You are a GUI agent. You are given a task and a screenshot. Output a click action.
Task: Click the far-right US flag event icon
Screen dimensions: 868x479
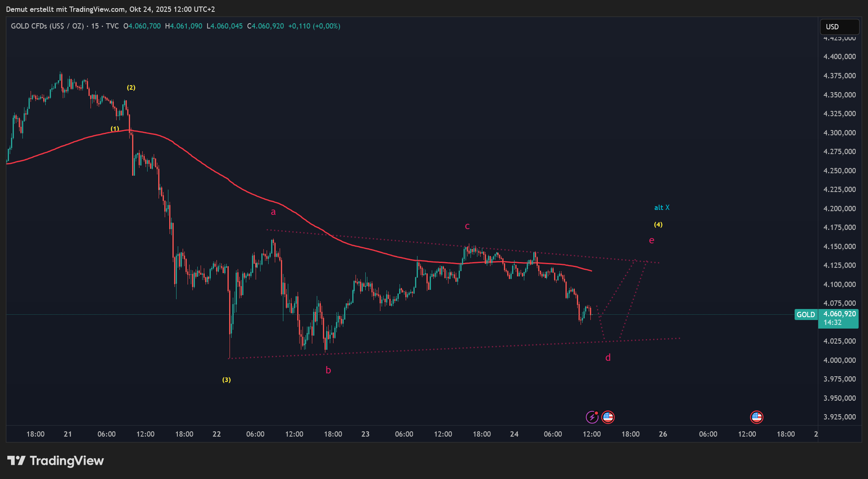point(756,417)
